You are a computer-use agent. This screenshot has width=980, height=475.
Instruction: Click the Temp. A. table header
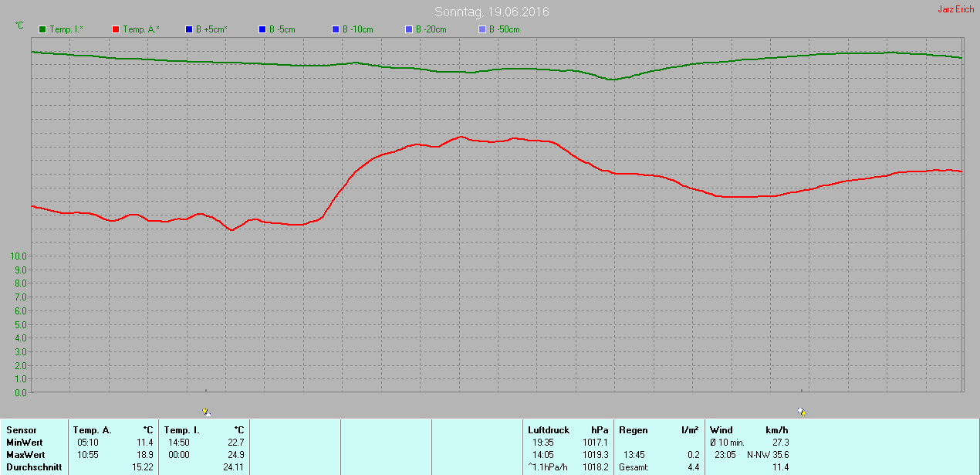[x=93, y=430]
